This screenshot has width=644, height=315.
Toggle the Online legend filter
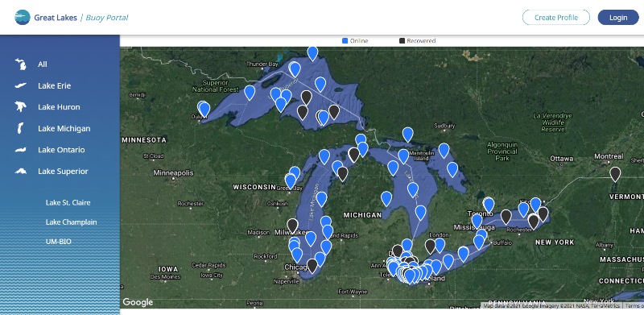pos(355,41)
